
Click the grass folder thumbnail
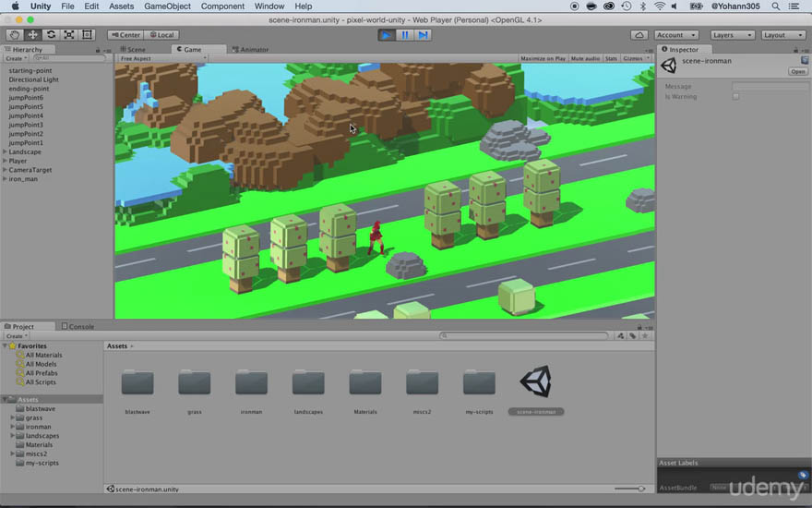tap(194, 382)
